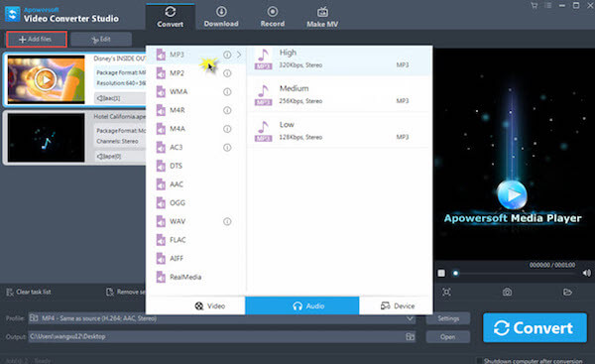Click the Edit button
The image size is (595, 364).
101,39
